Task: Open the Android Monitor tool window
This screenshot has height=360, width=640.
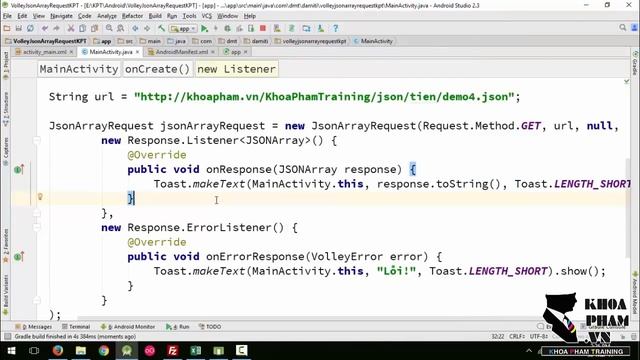Action: (x=128, y=327)
